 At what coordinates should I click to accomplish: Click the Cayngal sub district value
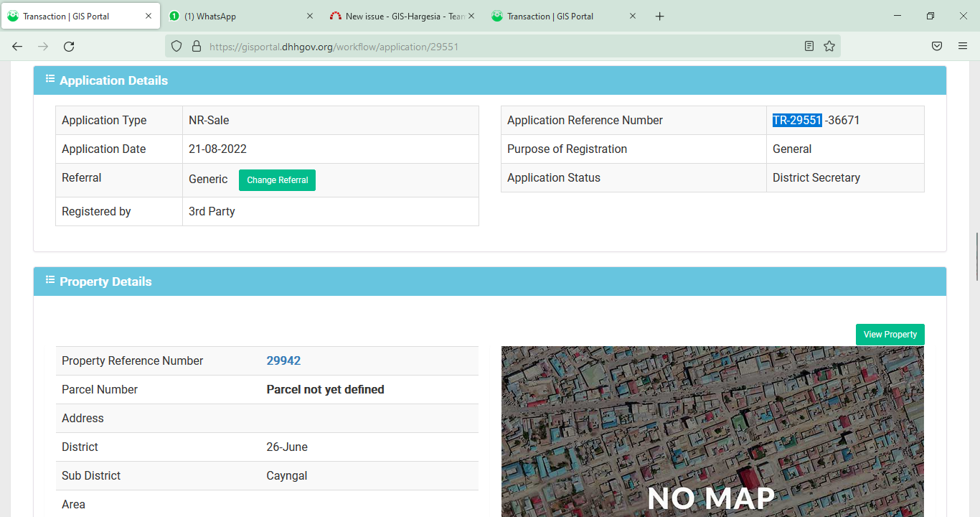[x=287, y=475]
